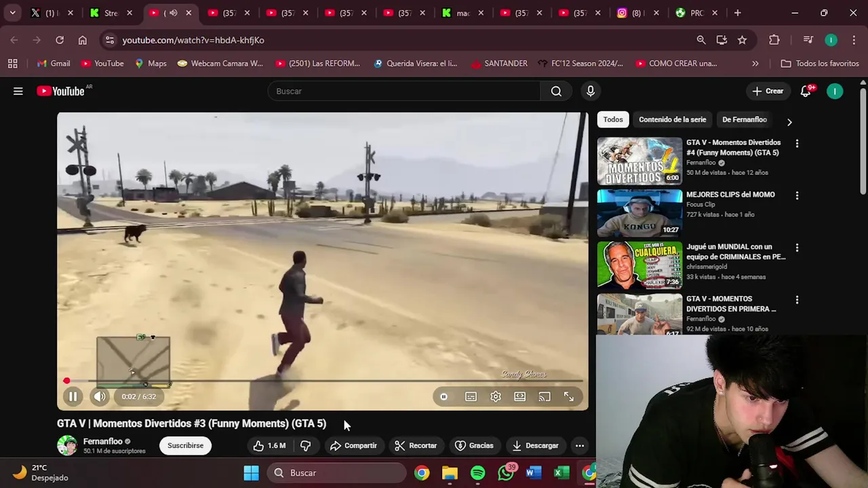Toggle autoplay switch in player
Image resolution: width=868 pixels, height=488 pixels.
coord(443,396)
